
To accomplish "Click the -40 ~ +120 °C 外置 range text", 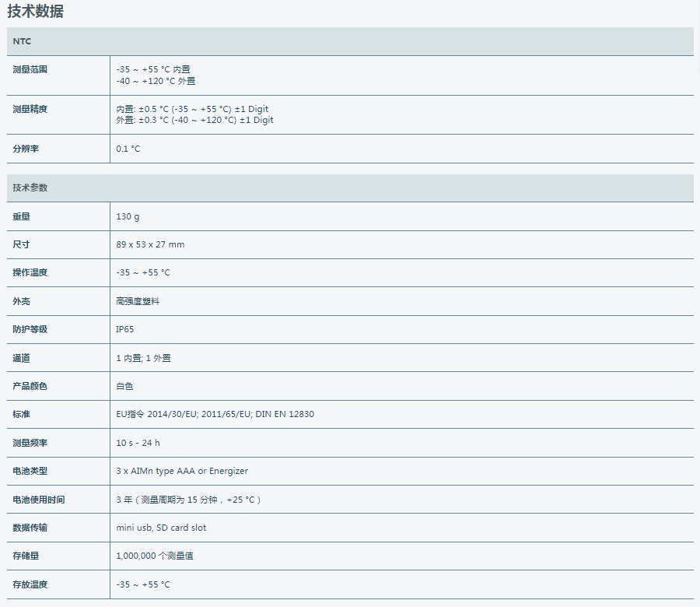I will click(x=156, y=81).
